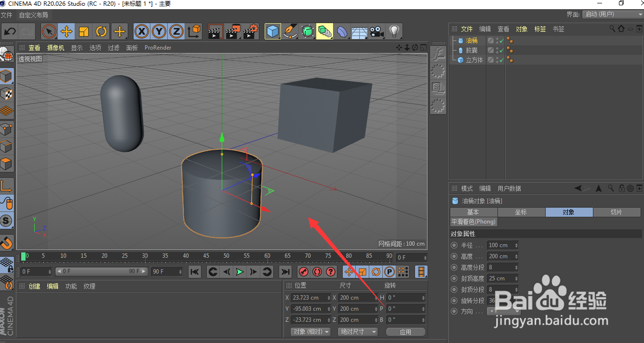Toggle the X axis lock
Viewport: 644px width, 343px height.
141,32
